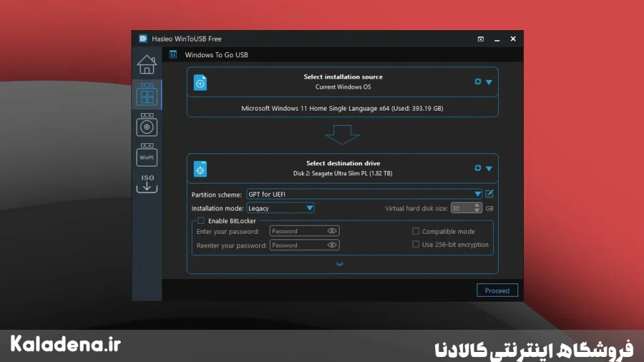This screenshot has height=362, width=644.
Task: Open the Installation mode Legacy dropdown
Action: 280,208
